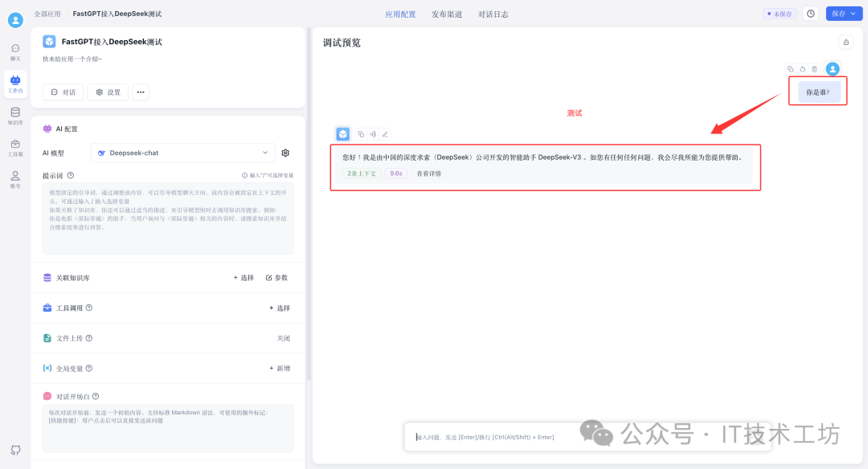Viewport: 868px width, 469px height.
Task: Select the 工作台 workbench sidebar icon
Action: (x=15, y=84)
